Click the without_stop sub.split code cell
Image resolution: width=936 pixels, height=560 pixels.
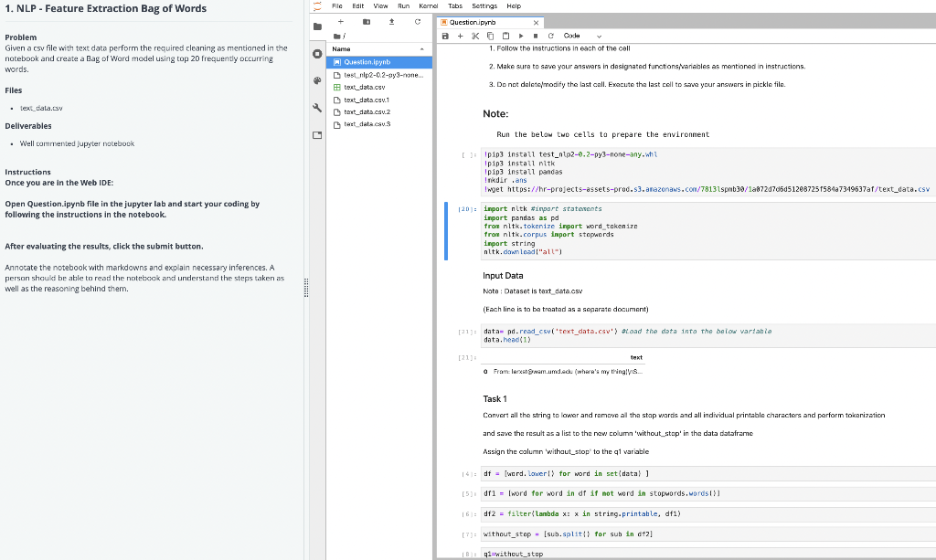point(708,534)
